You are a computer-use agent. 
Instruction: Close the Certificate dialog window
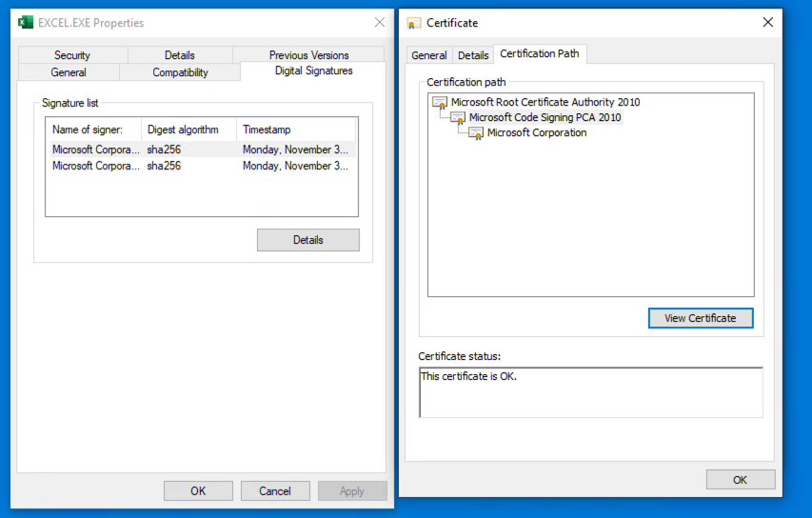768,22
